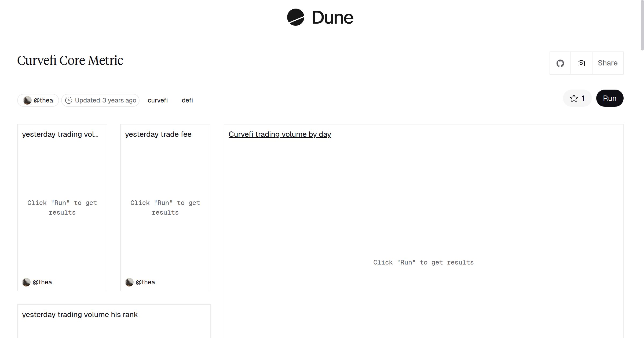Click the yesterday trading volume his rank title
This screenshot has height=338, width=644.
click(80, 314)
